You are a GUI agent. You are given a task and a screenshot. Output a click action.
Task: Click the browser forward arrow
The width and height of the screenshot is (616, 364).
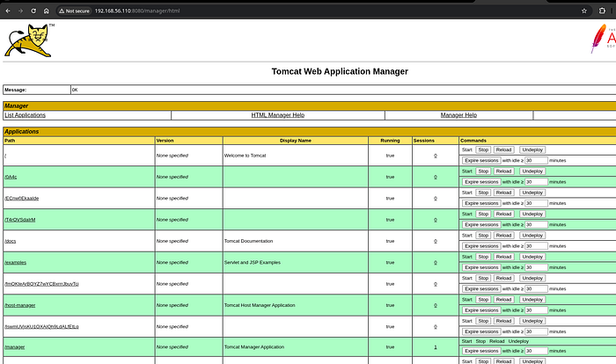20,11
